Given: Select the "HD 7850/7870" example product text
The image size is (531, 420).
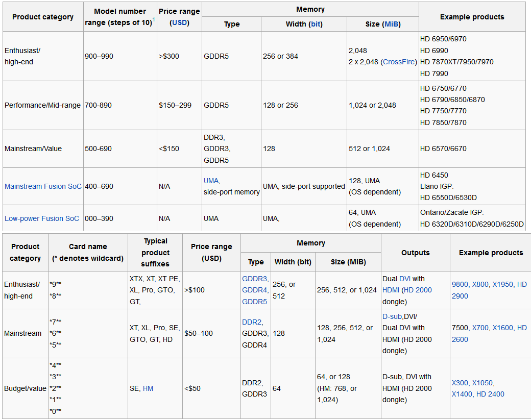Looking at the screenshot, I should 443,122.
